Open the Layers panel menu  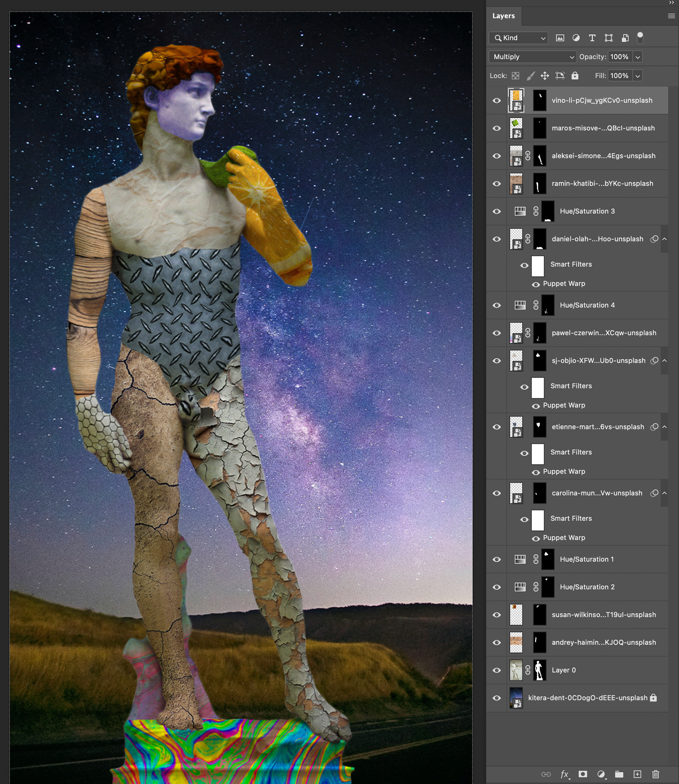coord(671,16)
